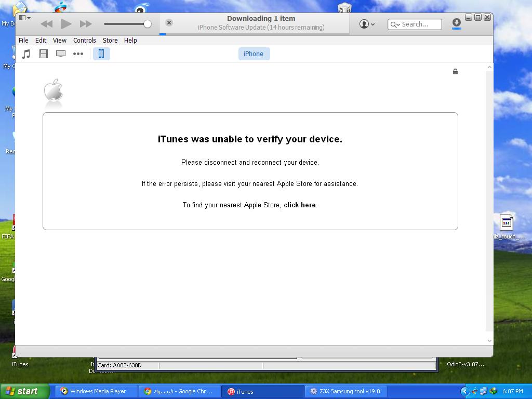532x399 pixels.
Task: Cancel the iPhone Software Update download
Action: coord(169,23)
